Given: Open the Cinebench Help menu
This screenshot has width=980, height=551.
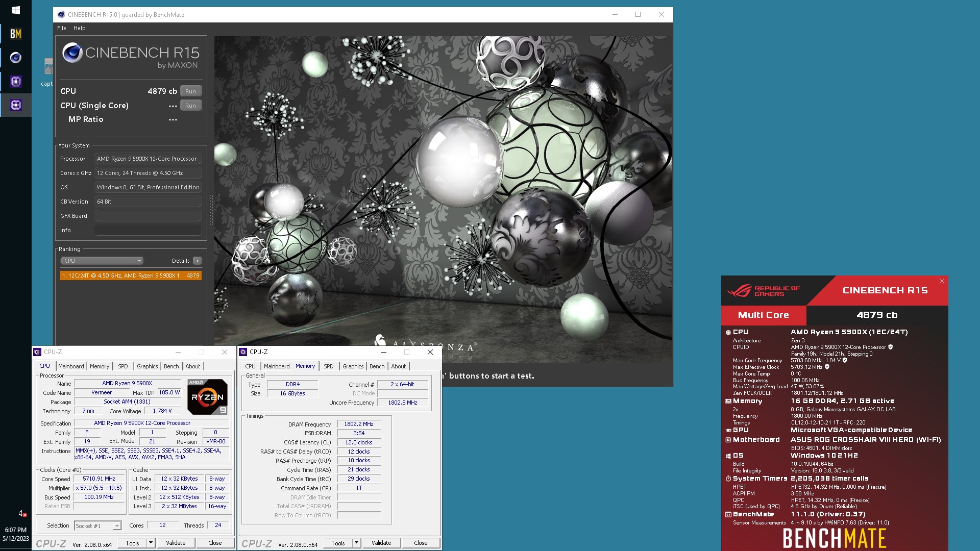Looking at the screenshot, I should pyautogui.click(x=79, y=28).
